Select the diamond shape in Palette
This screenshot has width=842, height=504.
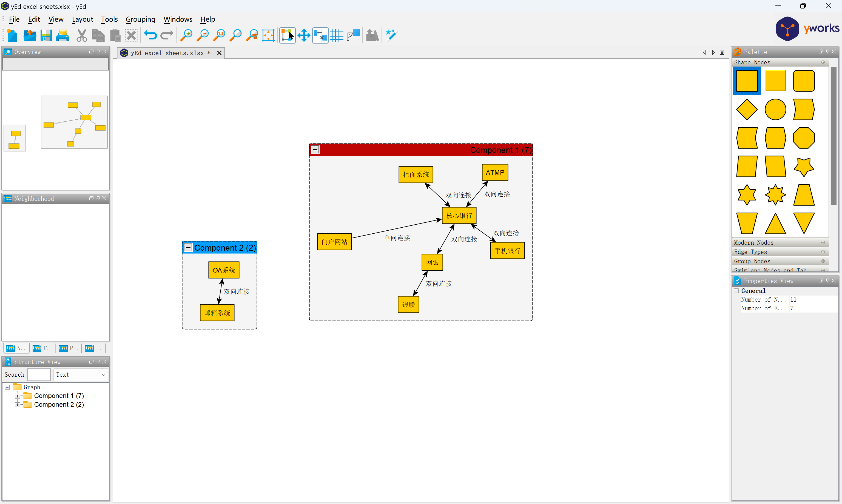(747, 109)
